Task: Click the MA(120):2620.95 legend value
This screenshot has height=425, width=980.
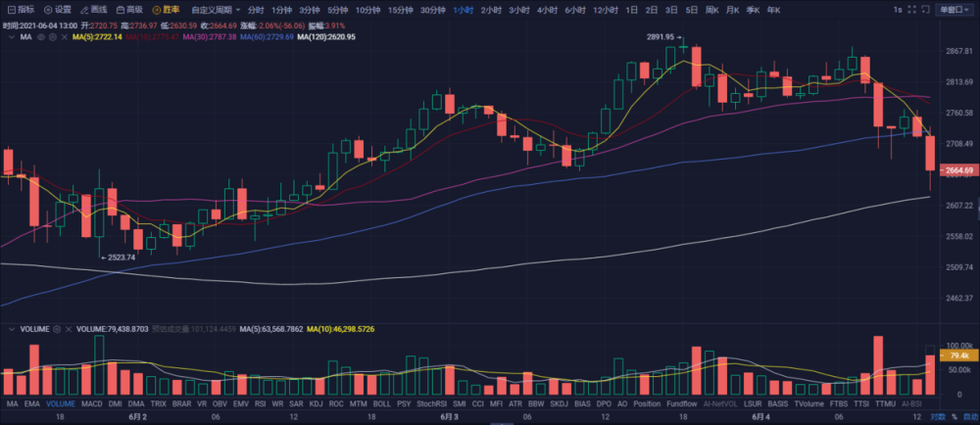Action: (x=326, y=37)
